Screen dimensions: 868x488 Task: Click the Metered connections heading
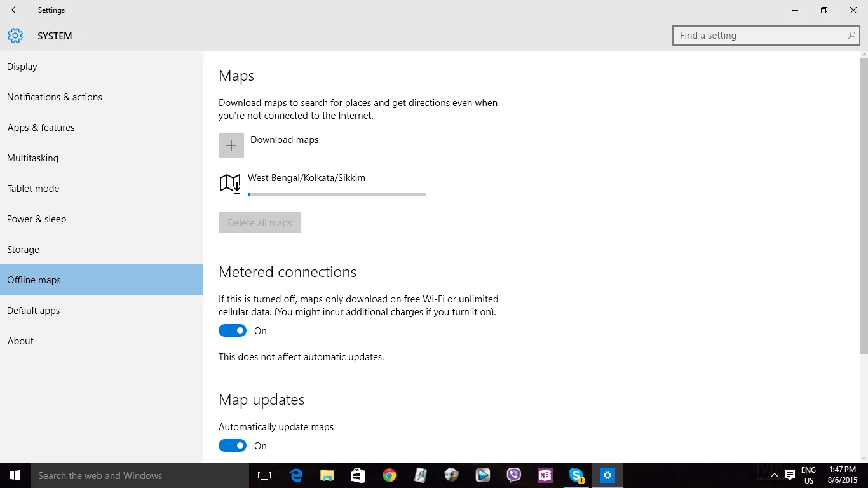coord(287,272)
